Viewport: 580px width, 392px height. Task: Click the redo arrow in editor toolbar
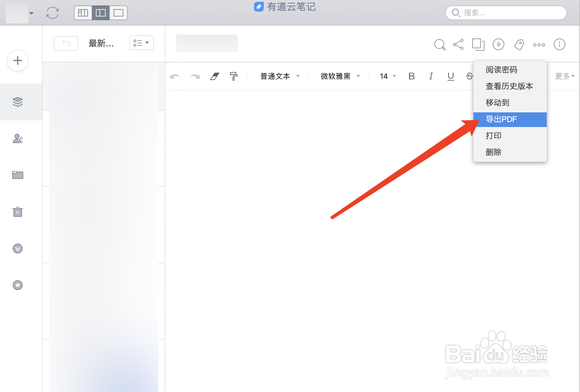pyautogui.click(x=195, y=76)
